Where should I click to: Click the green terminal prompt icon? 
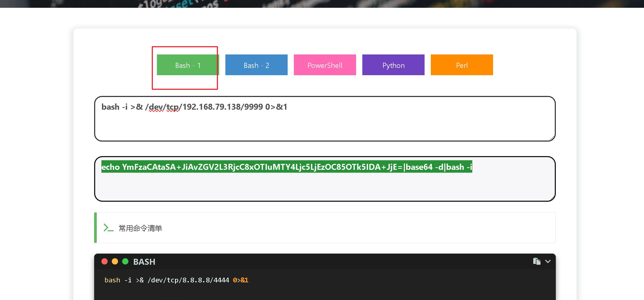(108, 228)
